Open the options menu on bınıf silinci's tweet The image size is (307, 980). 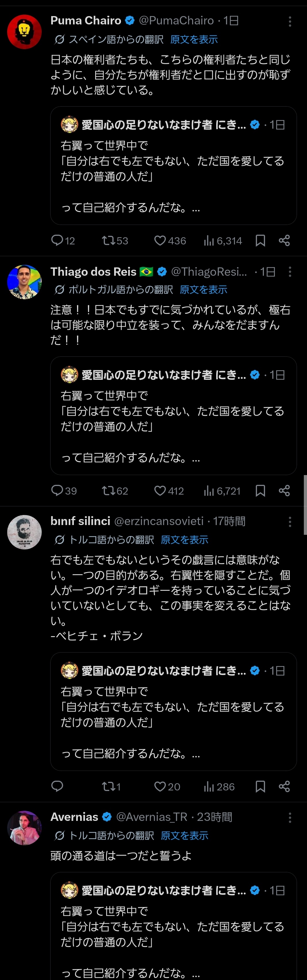tap(290, 521)
